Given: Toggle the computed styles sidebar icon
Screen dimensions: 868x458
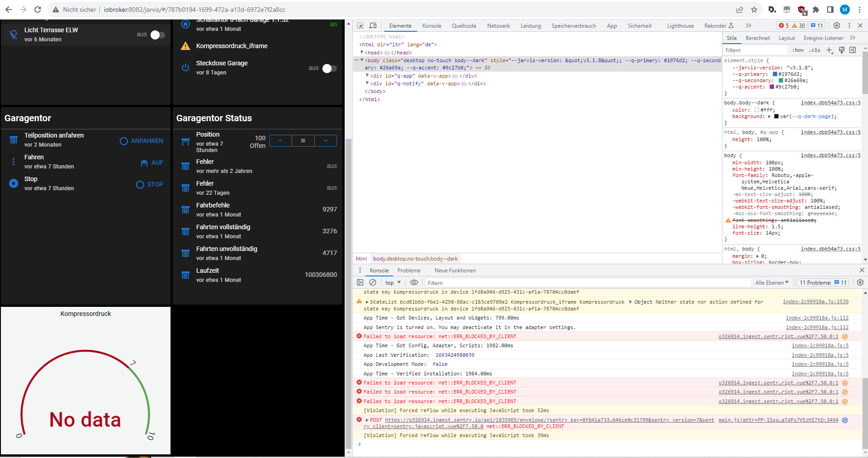Looking at the screenshot, I should click(853, 50).
